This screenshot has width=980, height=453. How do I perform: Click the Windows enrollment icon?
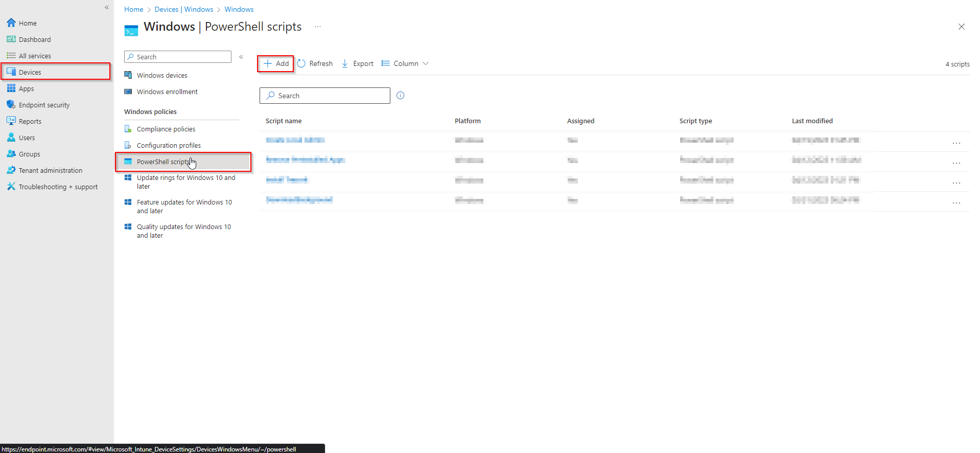[128, 92]
